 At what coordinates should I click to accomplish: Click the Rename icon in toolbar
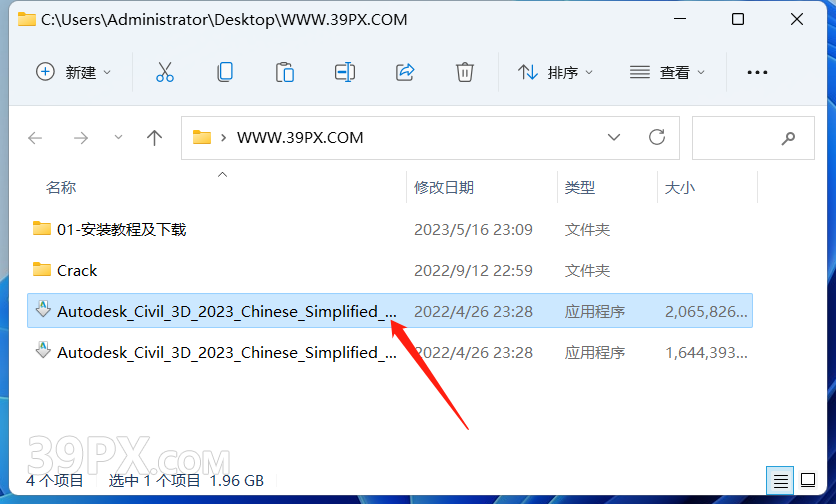(345, 72)
